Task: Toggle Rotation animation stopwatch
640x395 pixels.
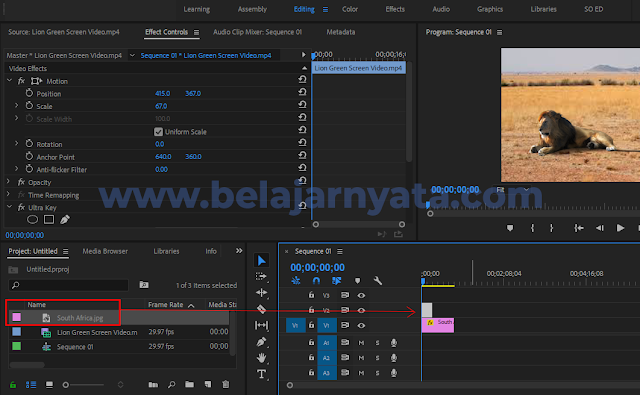Action: [29, 144]
